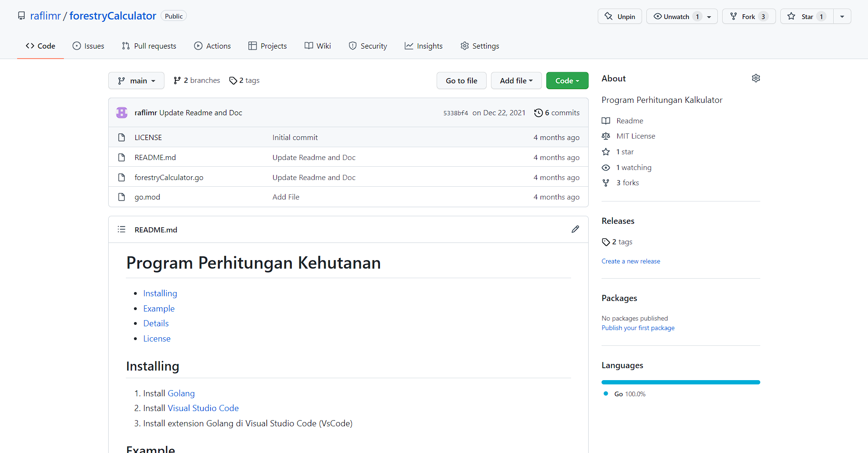Viewport: 868px width, 453px height.
Task: Open repository Settings tab
Action: point(480,46)
